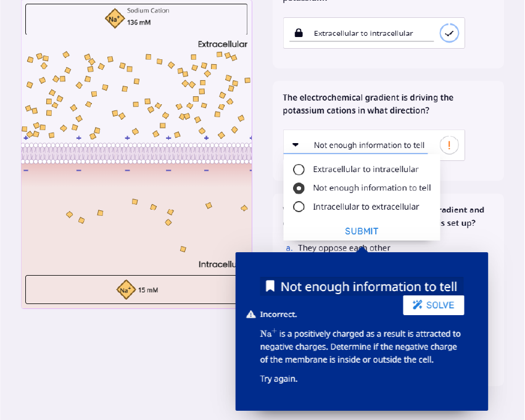Click the warning triangle next to Incorrect
525x420 pixels.
(251, 315)
